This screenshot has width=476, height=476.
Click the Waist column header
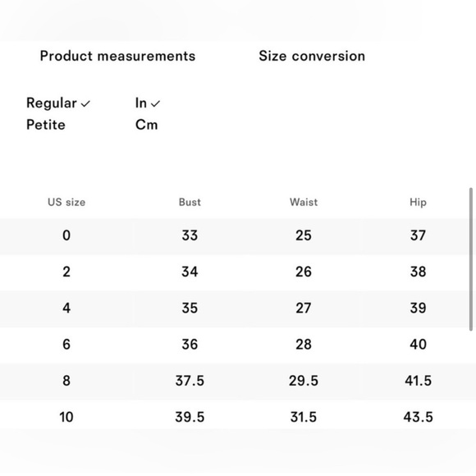[x=304, y=202]
